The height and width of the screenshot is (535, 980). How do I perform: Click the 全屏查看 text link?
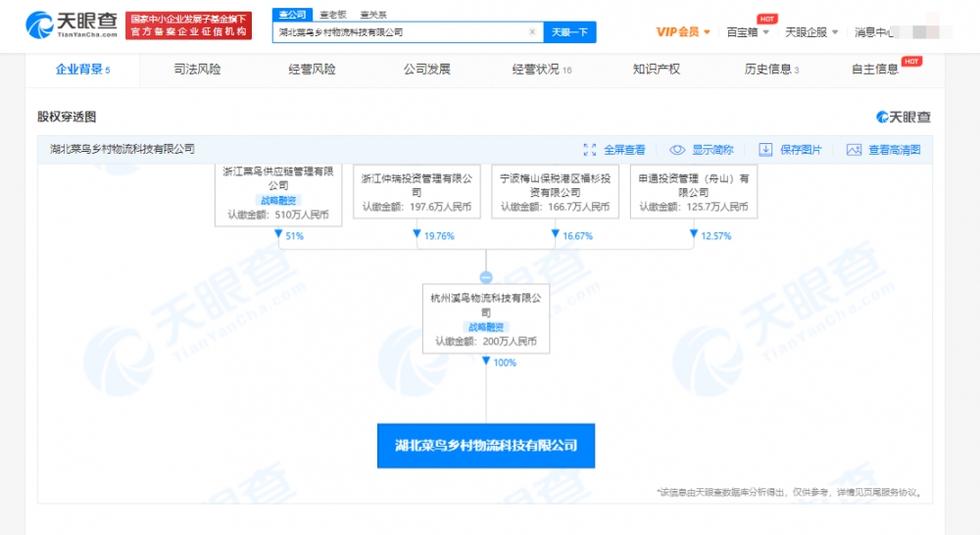(624, 150)
